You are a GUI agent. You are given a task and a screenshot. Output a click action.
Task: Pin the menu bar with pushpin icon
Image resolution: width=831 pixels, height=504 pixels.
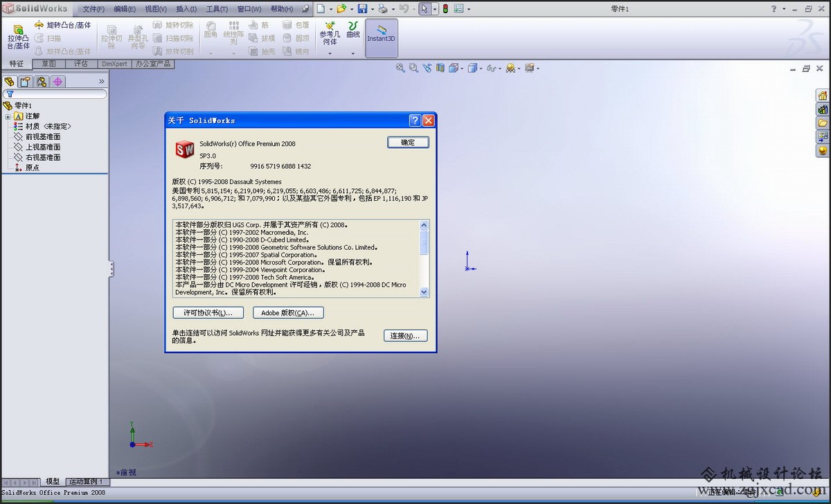coord(306,9)
